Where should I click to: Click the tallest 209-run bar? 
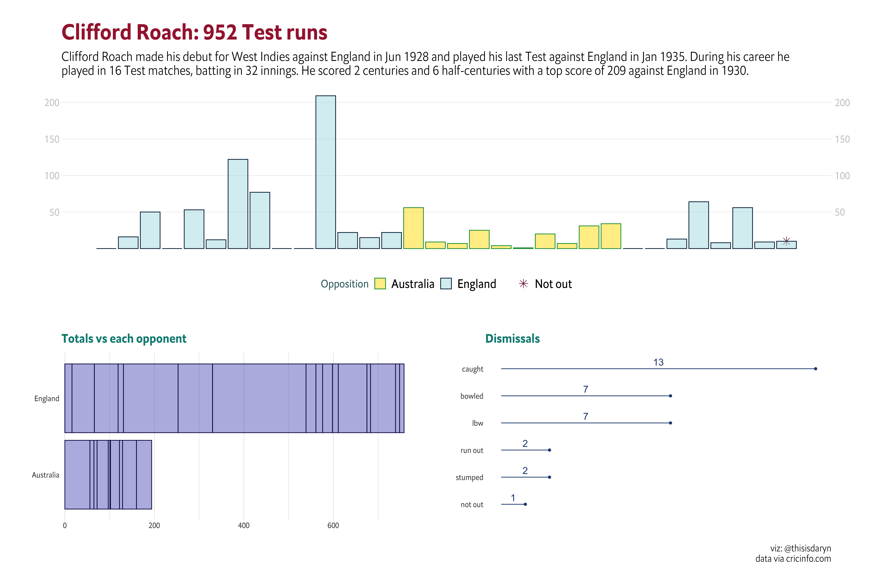[x=326, y=172]
